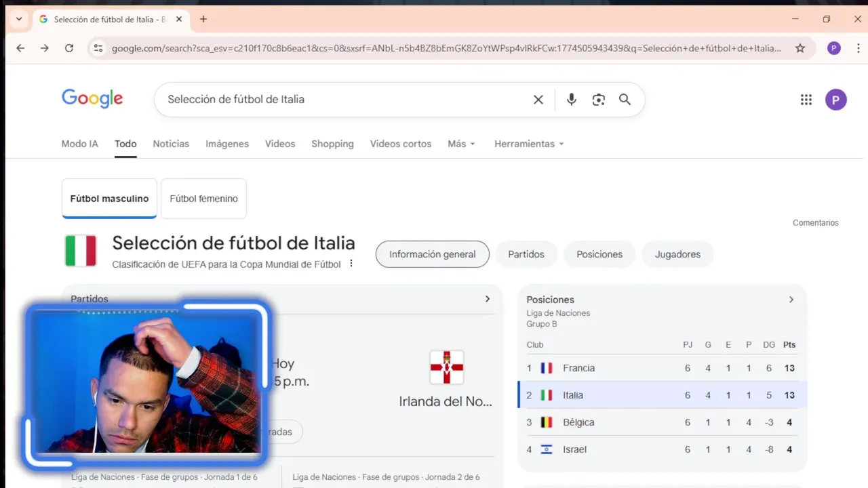Submit search with magnifying glass icon

click(x=625, y=100)
